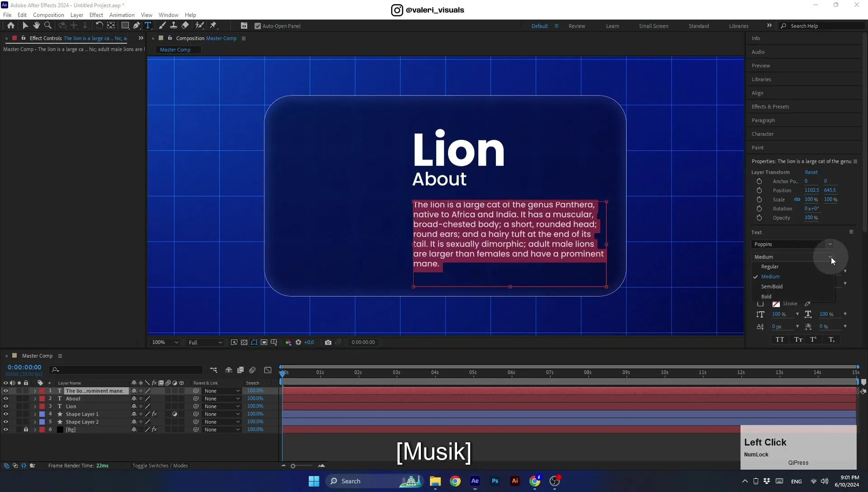
Task: Click All Caps TT button
Action: 780,340
